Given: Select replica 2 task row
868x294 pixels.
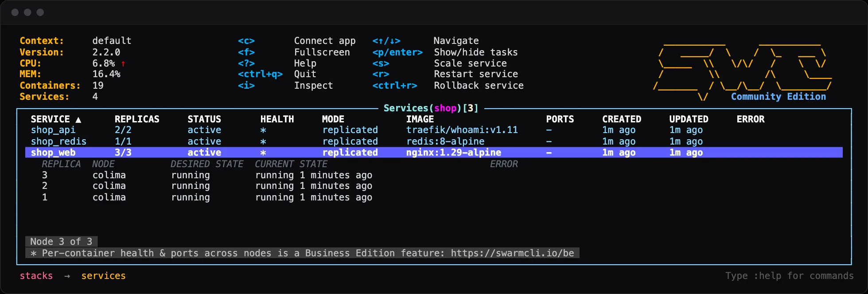Looking at the screenshot, I should [207, 186].
